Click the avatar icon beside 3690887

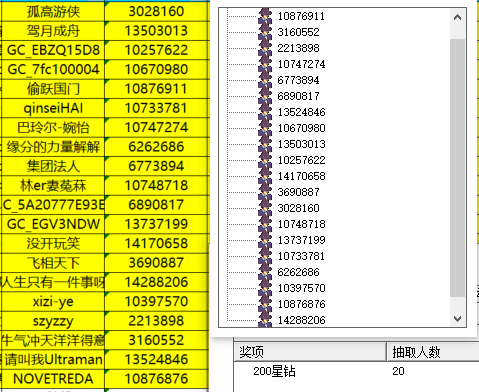pyautogui.click(x=265, y=192)
